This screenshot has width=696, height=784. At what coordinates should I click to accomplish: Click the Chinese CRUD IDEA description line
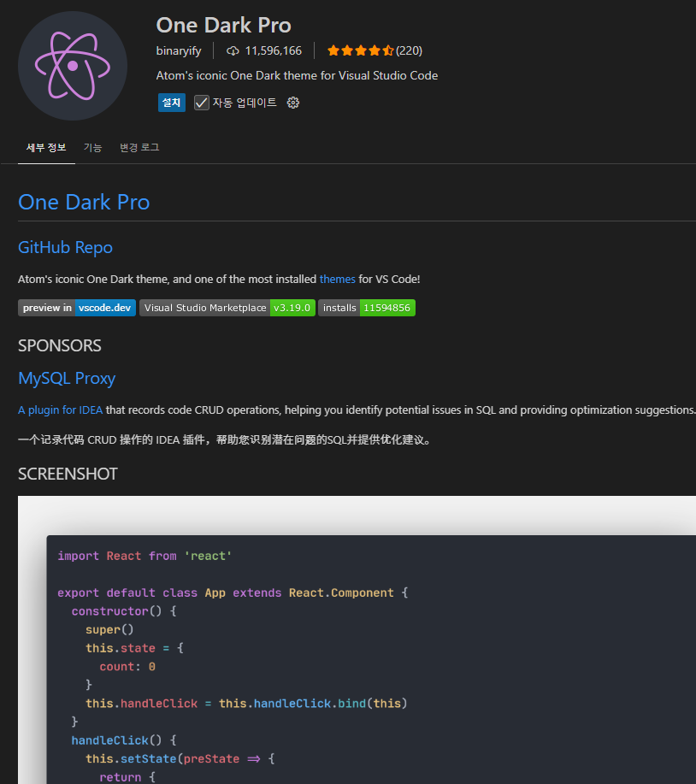pos(225,440)
